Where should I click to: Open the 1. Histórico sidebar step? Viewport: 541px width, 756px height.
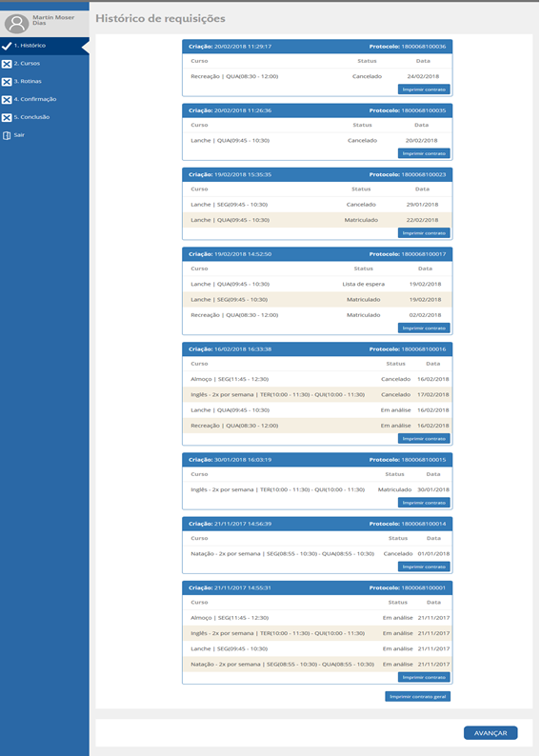pos(45,46)
